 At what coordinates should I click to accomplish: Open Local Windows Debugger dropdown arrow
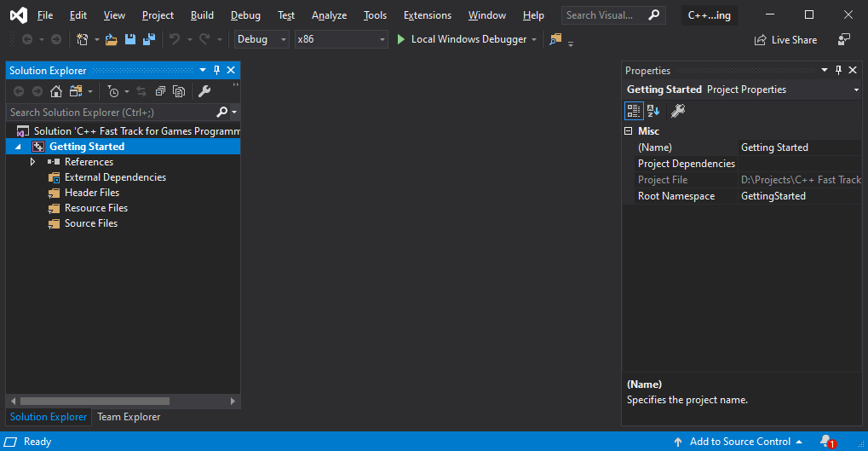tap(533, 39)
